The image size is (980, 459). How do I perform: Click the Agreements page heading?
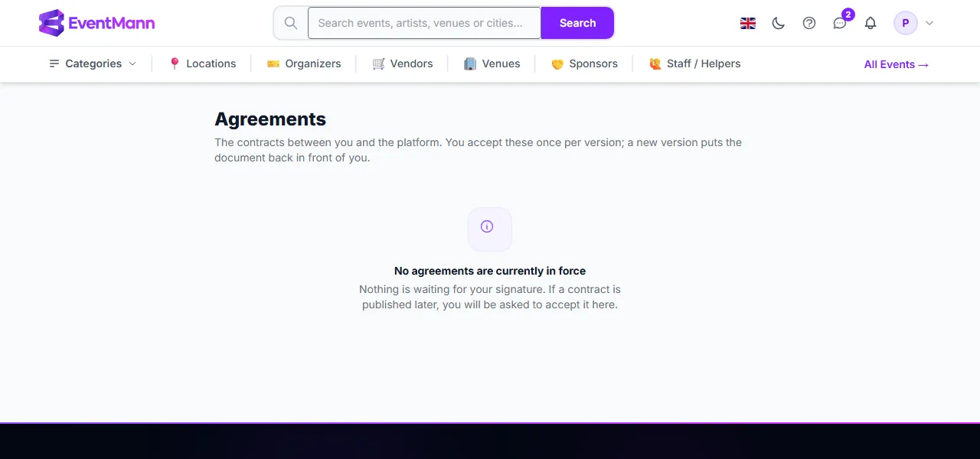point(270,119)
